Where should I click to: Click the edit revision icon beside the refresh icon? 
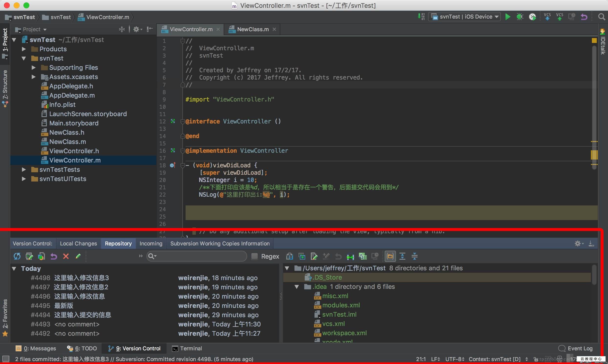click(x=29, y=256)
